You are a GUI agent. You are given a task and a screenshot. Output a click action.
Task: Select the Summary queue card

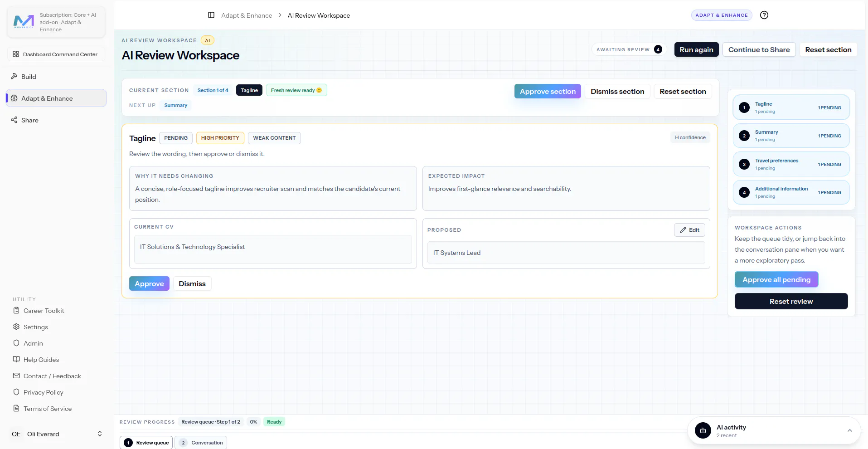pos(791,136)
